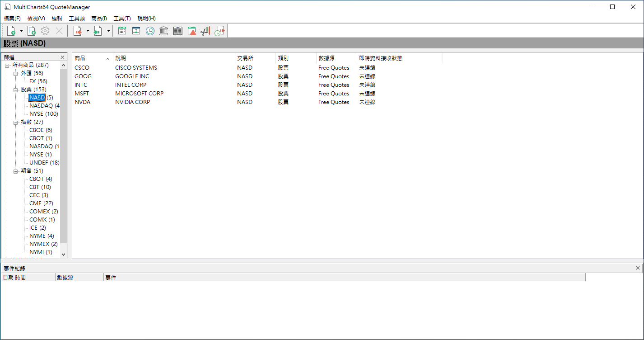Click the filter tree scrollbar up arrow
Image resolution: width=644 pixels, height=340 pixels.
point(63,65)
